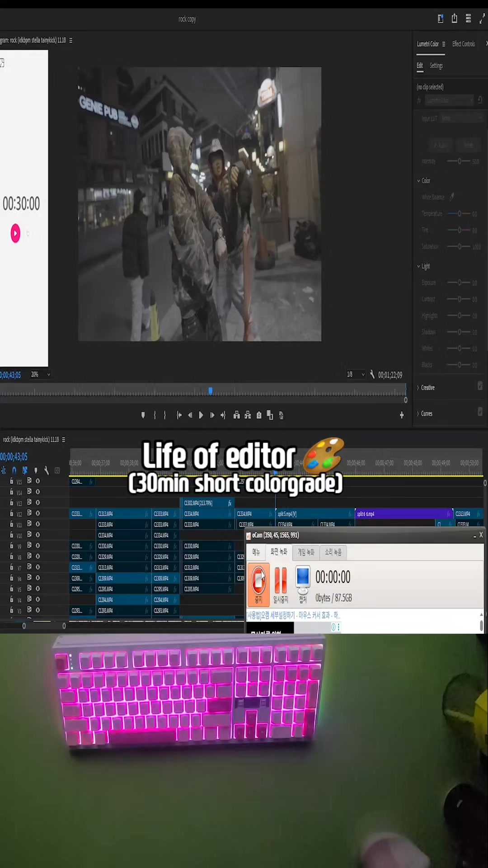Open Lumetri Color panel menu
Image resolution: width=488 pixels, height=868 pixels.
[x=444, y=44]
